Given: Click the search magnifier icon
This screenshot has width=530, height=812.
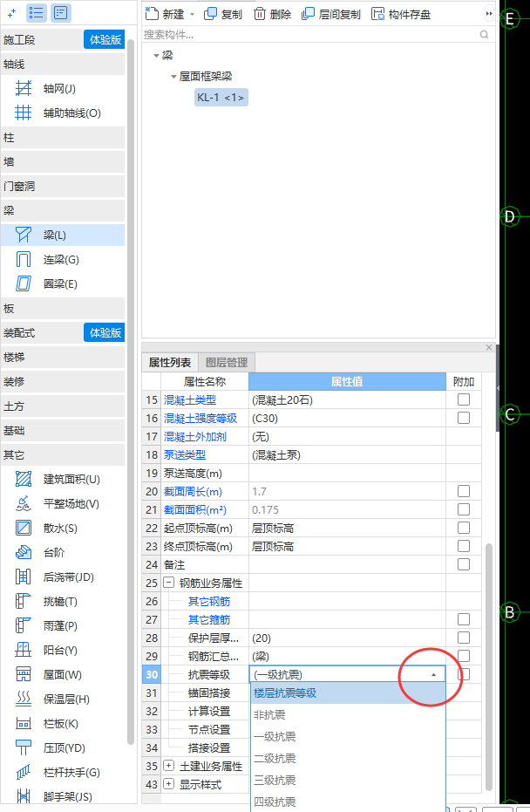Looking at the screenshot, I should click(x=484, y=35).
